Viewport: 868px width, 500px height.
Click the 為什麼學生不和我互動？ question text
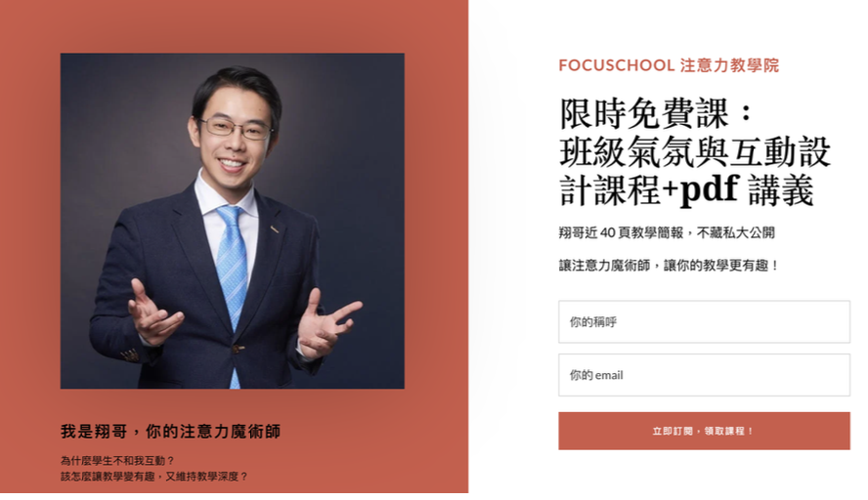[117, 461]
